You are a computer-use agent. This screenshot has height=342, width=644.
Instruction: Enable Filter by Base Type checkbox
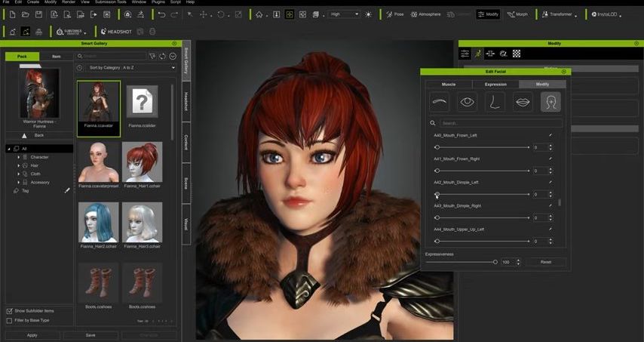click(x=9, y=320)
